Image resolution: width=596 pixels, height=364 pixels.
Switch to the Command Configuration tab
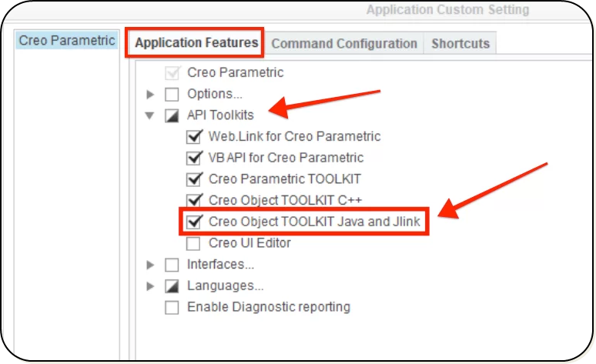click(x=344, y=43)
